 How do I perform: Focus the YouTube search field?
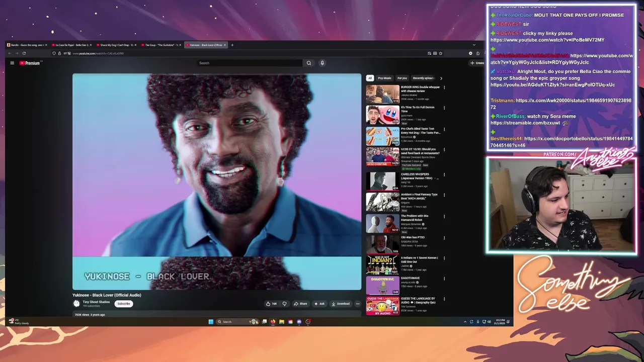pyautogui.click(x=251, y=63)
